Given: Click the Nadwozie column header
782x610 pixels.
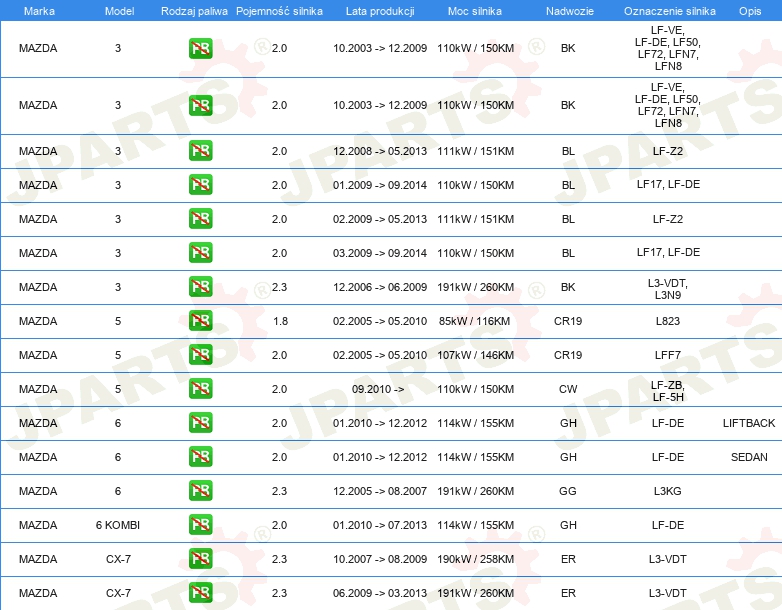Looking at the screenshot, I should [568, 10].
